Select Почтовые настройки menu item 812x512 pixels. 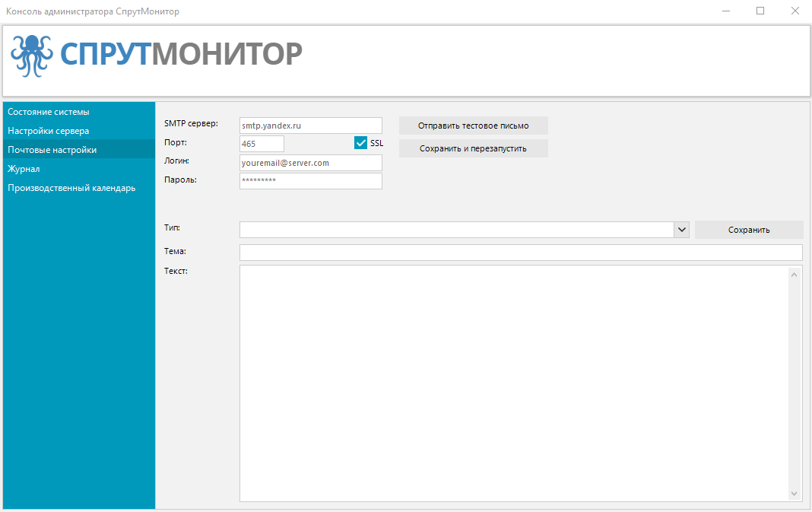[52, 150]
